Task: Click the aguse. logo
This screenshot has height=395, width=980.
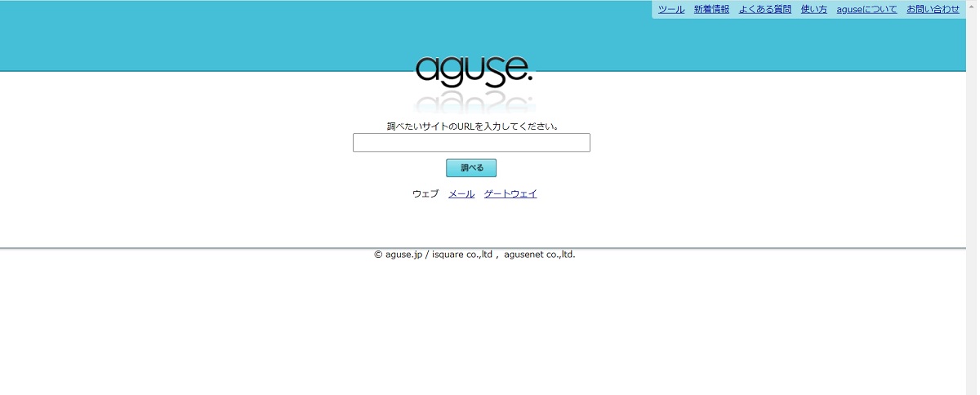Action: click(474, 70)
